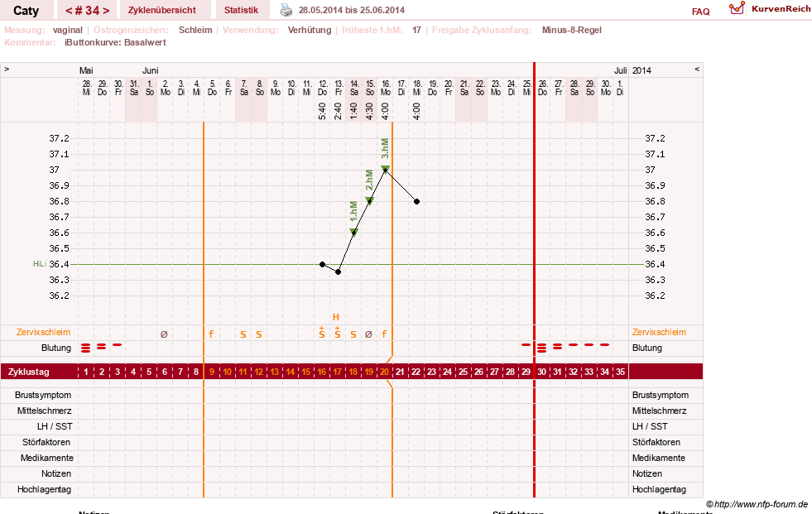Click the heavy bleeding symbol on day 1
812x514 pixels.
point(86,348)
